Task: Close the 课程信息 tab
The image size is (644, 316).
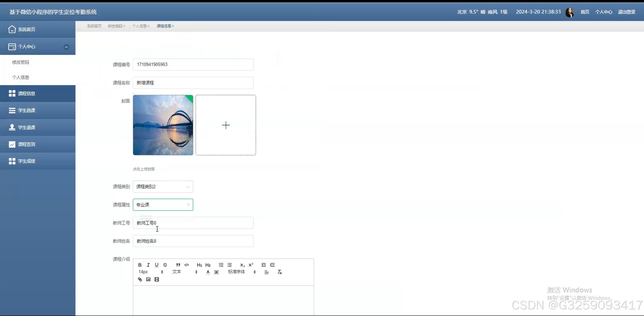Action: pos(173,26)
